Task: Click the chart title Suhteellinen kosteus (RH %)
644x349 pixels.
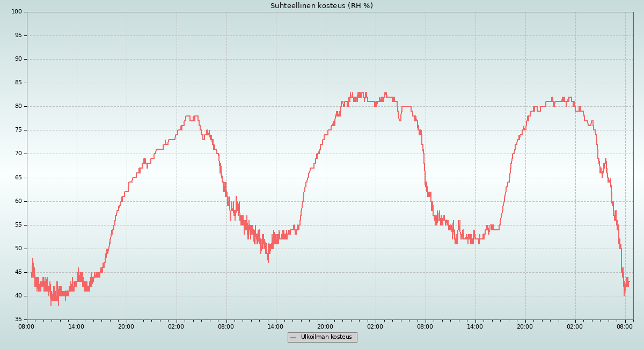Action: 321,6
